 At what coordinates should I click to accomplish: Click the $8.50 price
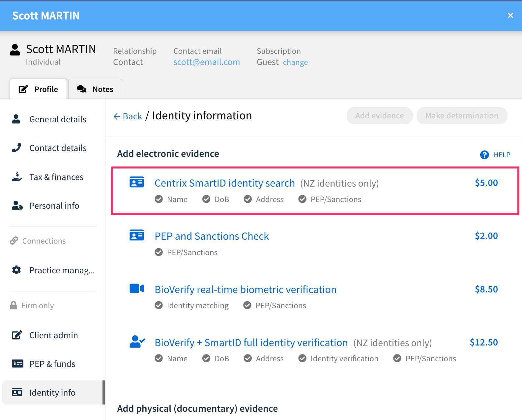click(486, 289)
